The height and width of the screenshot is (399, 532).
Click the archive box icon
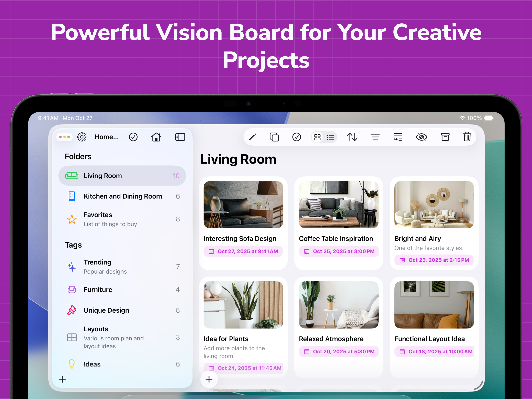445,137
